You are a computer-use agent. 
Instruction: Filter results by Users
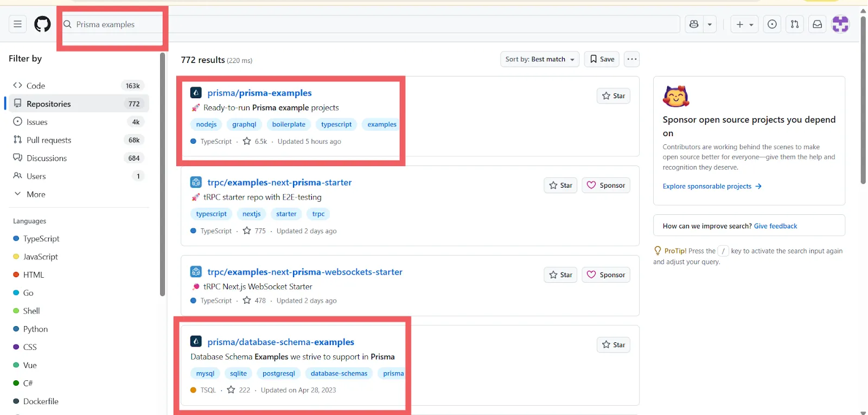click(x=79, y=176)
